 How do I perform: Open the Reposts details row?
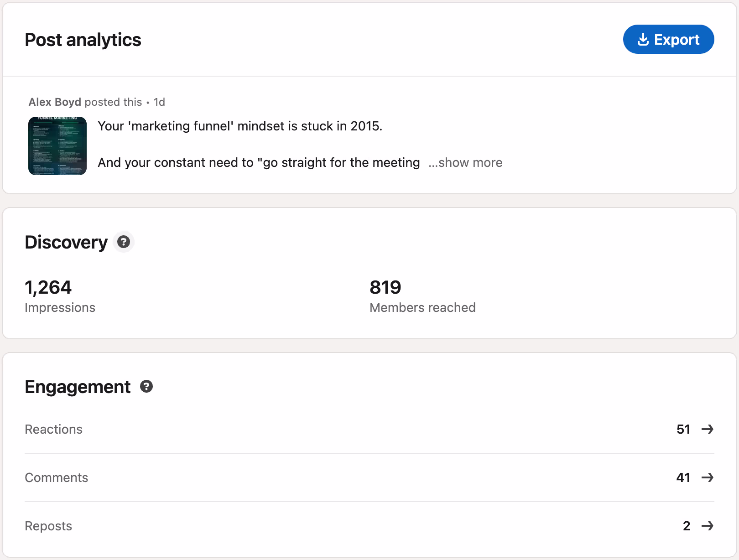point(48,526)
